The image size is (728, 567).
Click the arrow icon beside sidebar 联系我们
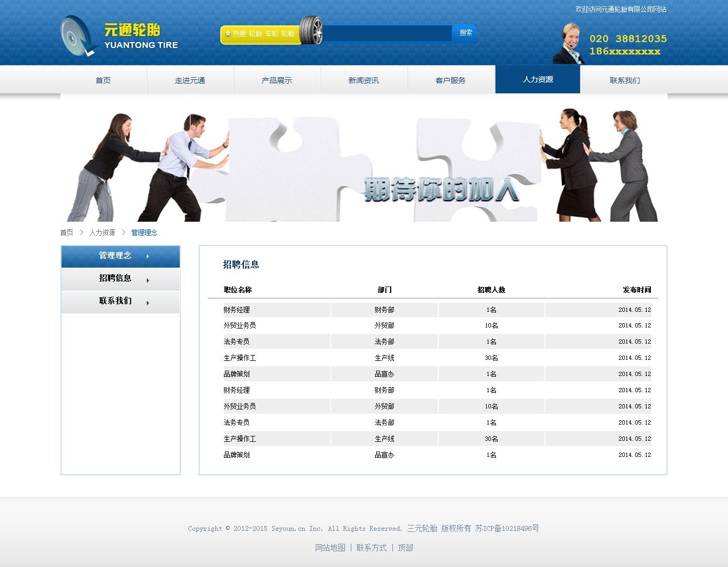coord(148,303)
